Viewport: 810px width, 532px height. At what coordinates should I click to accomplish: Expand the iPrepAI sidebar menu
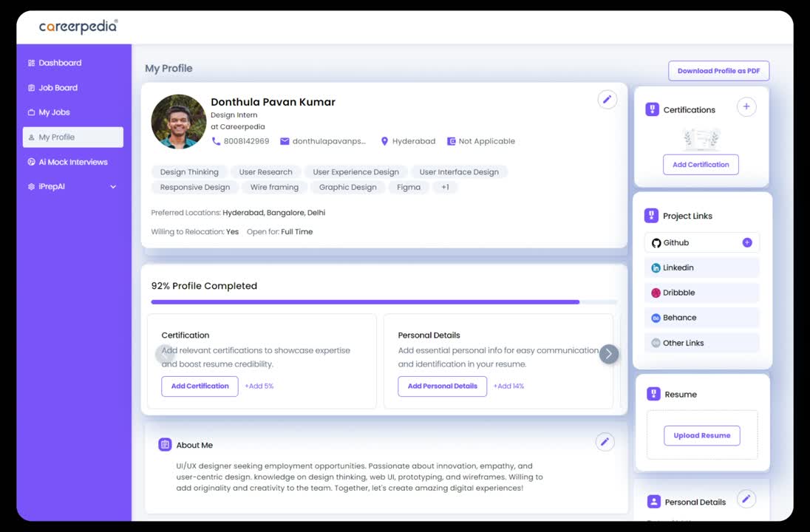(x=112, y=186)
